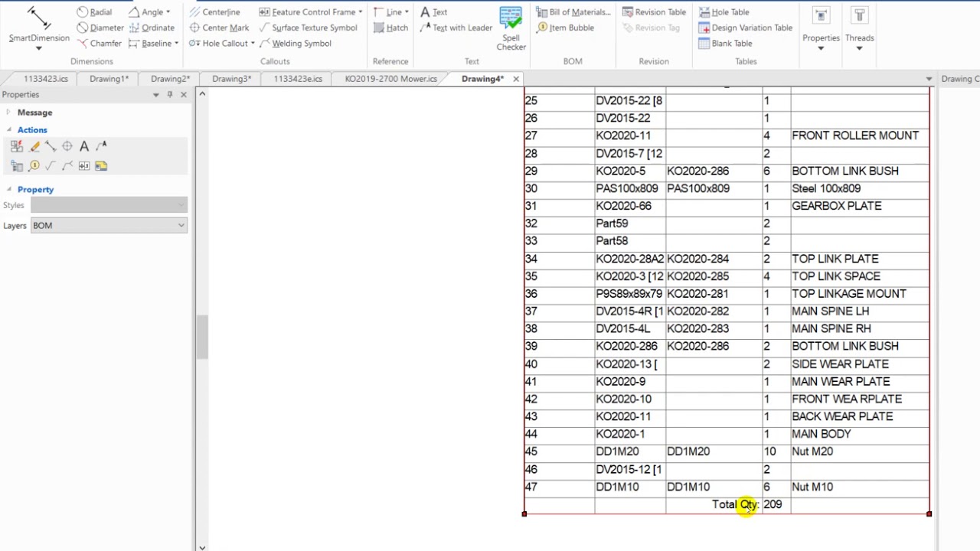
Task: Activate the Chamfer dimension tool
Action: (x=99, y=44)
